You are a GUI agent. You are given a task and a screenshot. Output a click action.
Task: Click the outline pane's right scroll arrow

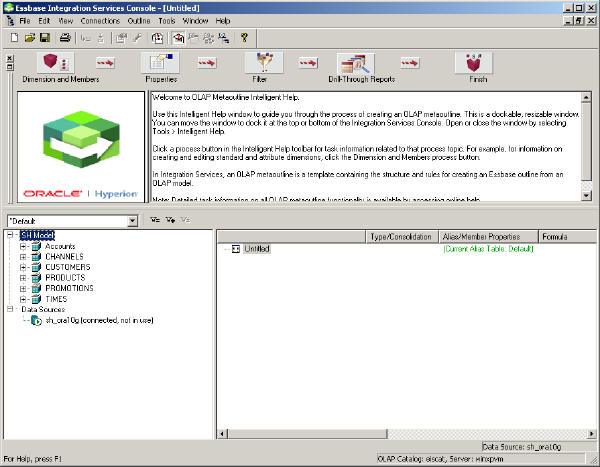[592, 434]
